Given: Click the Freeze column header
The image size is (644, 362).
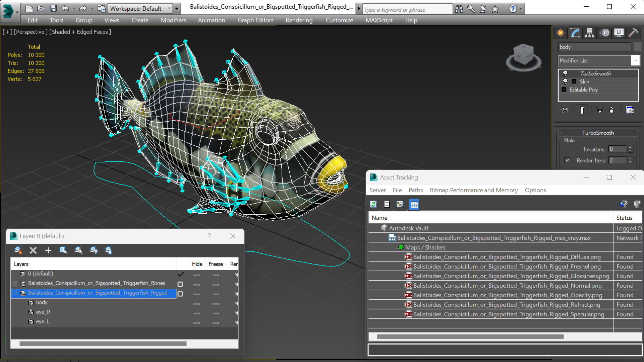Looking at the screenshot, I should [x=216, y=264].
